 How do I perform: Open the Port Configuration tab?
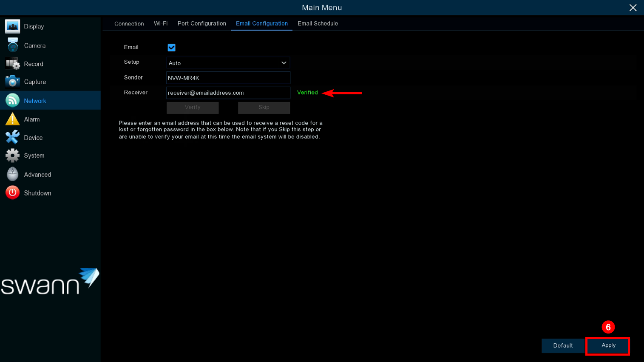coord(201,24)
